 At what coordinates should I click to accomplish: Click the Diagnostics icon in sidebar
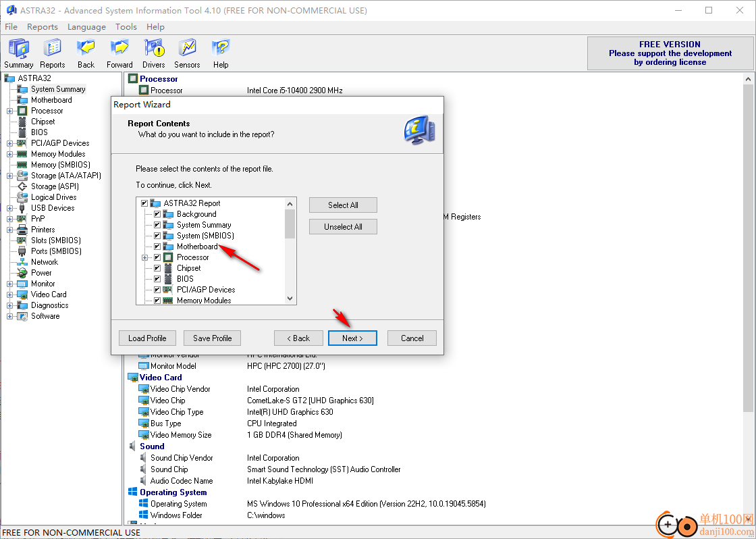point(22,305)
